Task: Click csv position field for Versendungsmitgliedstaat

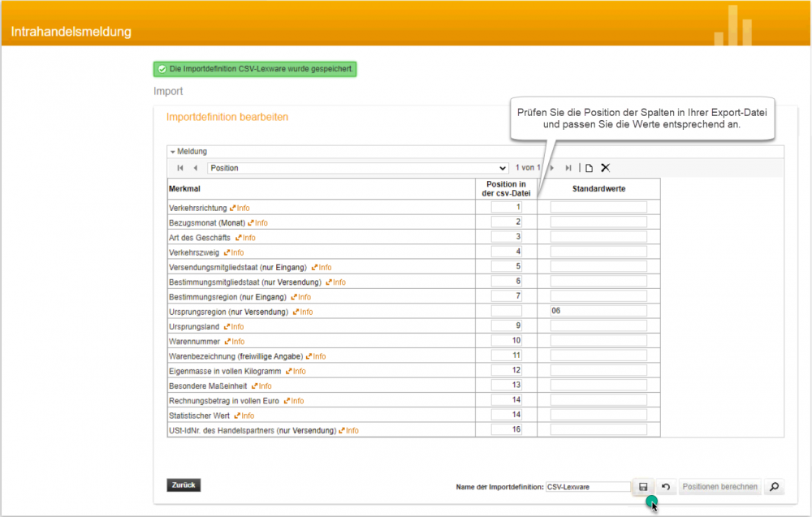Action: [x=507, y=266]
